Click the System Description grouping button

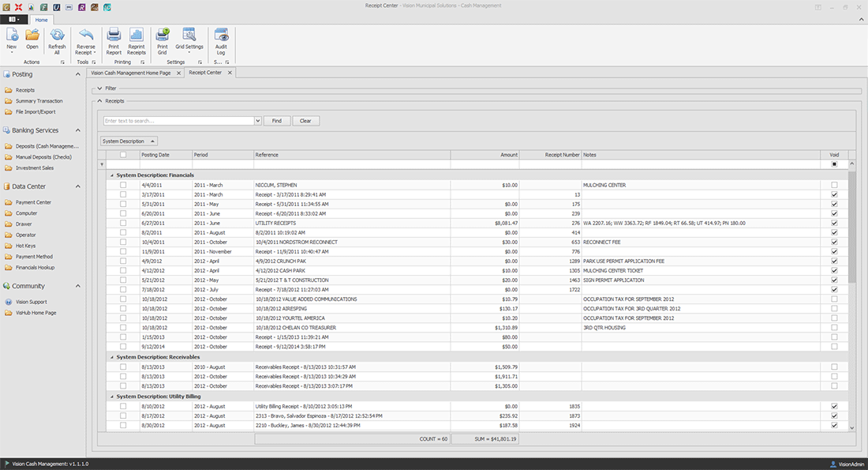coord(129,141)
